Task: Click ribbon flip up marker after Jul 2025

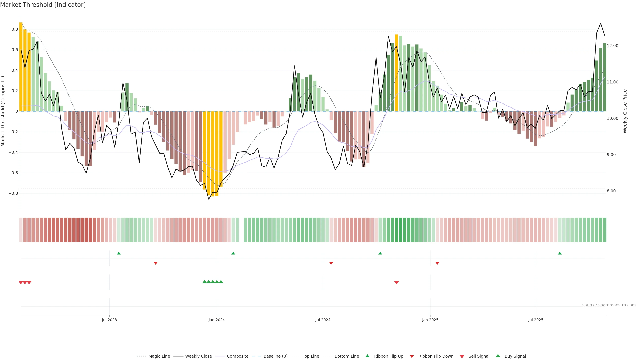Action: 560,253
